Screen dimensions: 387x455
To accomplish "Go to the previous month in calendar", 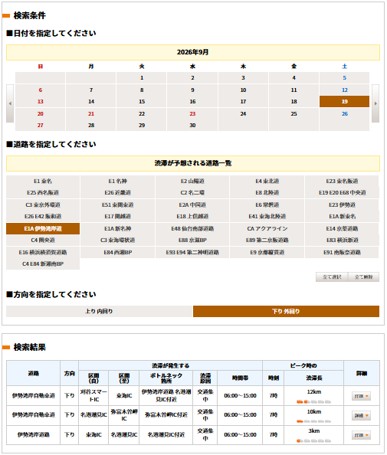I will (x=10, y=103).
